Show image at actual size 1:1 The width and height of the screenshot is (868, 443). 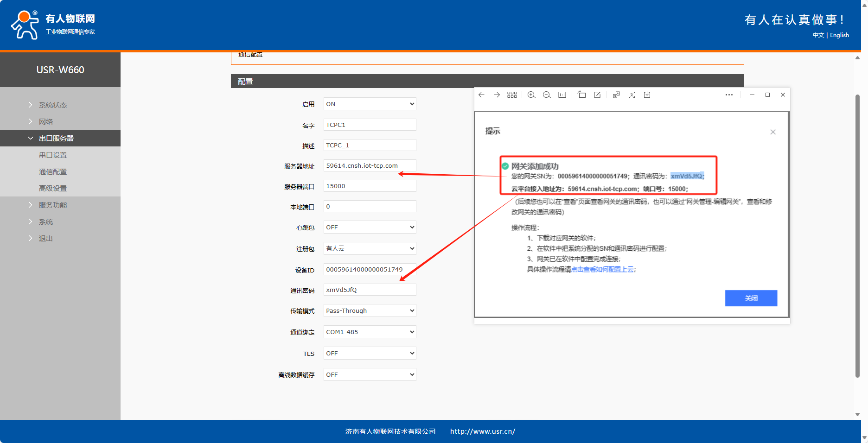[x=562, y=95]
